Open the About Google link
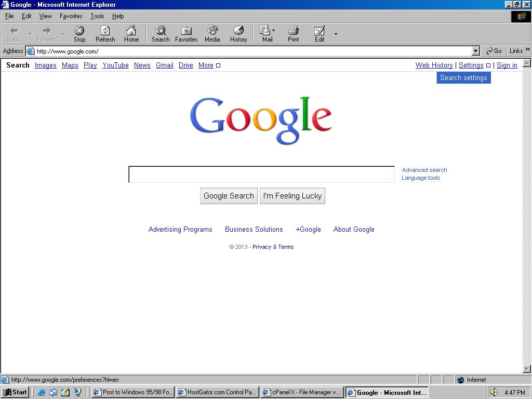This screenshot has height=399, width=532. coord(354,229)
